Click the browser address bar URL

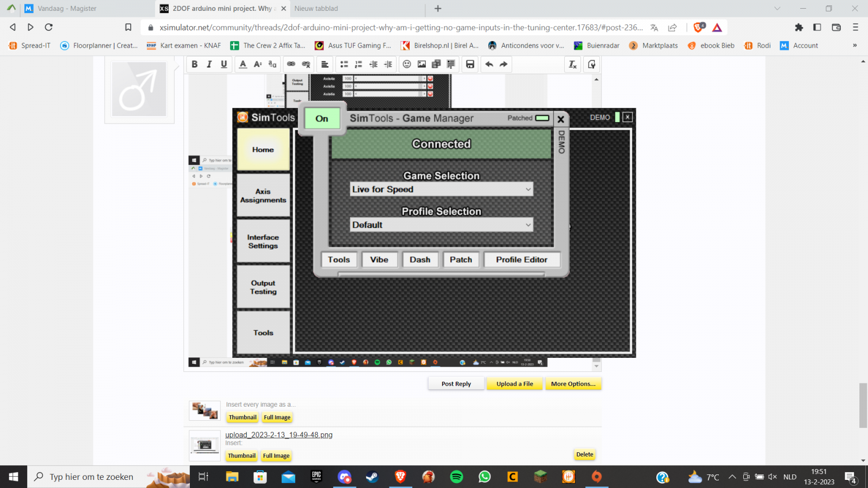401,28
